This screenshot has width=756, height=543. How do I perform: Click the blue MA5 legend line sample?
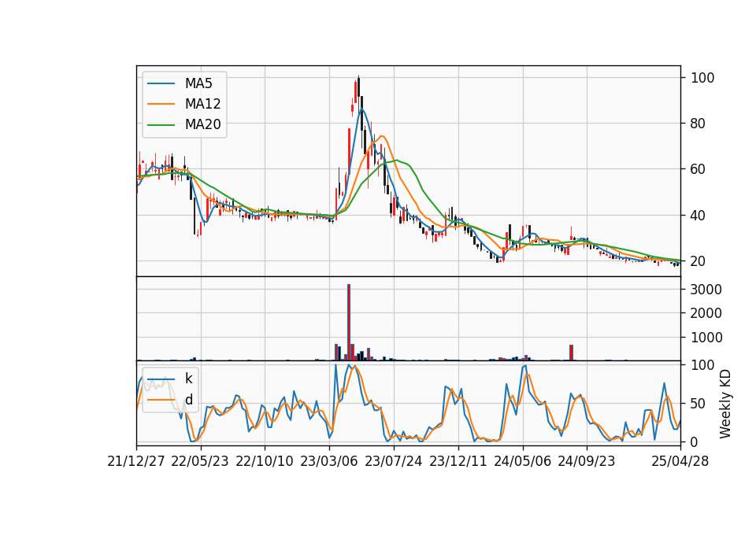tap(161, 83)
